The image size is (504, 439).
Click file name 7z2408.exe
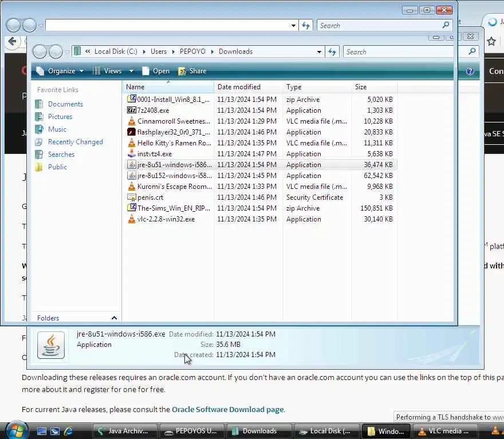(153, 110)
